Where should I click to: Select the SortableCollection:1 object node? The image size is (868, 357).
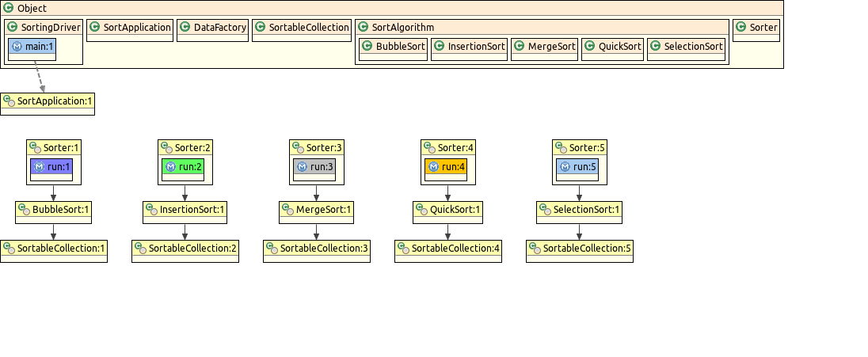click(x=54, y=249)
